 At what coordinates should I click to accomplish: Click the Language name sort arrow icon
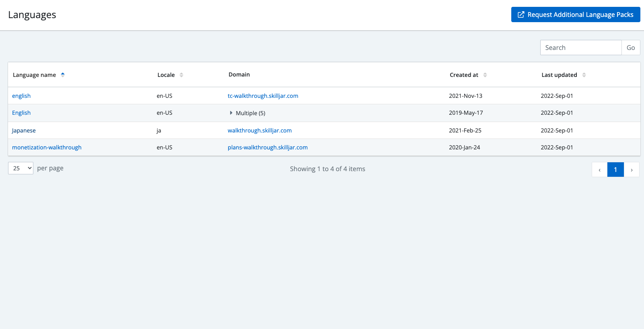pyautogui.click(x=63, y=75)
